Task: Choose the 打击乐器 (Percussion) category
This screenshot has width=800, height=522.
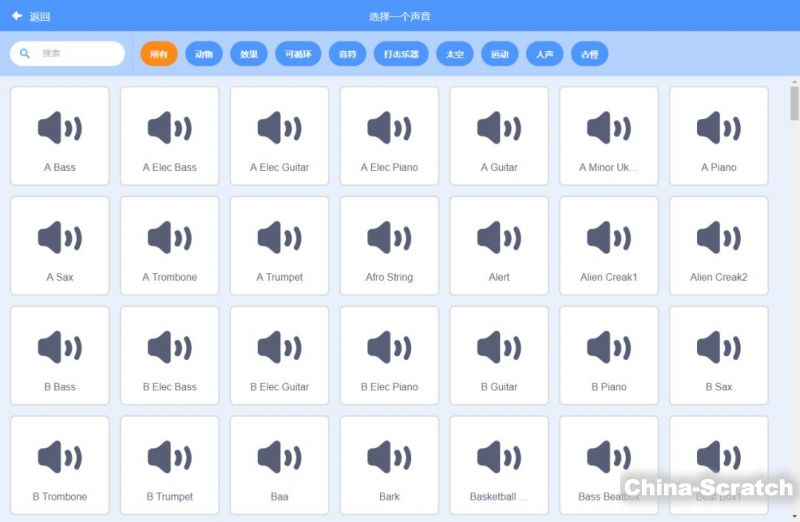Action: point(402,54)
